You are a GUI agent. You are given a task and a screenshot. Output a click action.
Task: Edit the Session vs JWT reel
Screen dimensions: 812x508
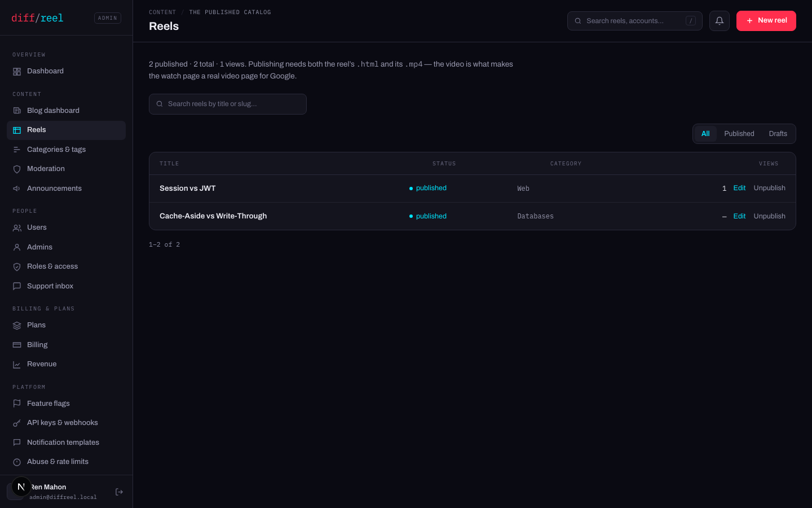click(x=739, y=188)
